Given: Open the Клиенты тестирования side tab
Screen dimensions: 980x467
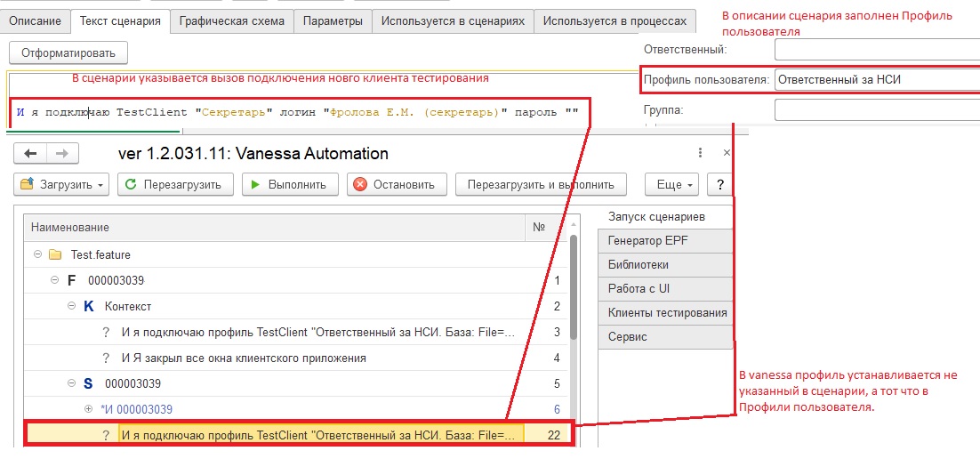Looking at the screenshot, I should coord(665,312).
